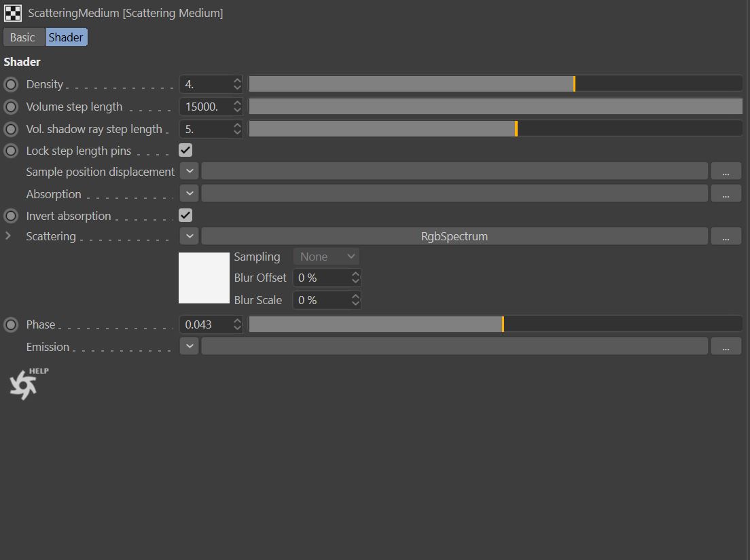The image size is (750, 560).
Task: Click the Volume step length stepper arrows
Action: coord(237,107)
